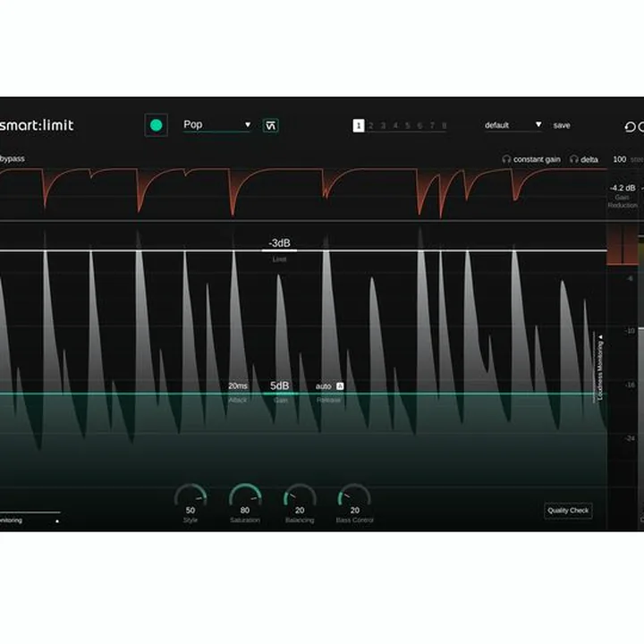Screen dimensions: 644x644
Task: Select state slot 3
Action: click(383, 125)
